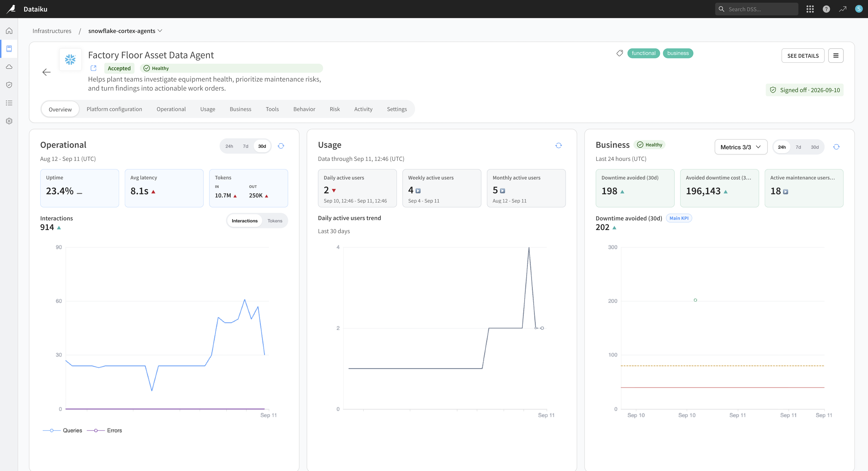Click the SEE DETAILS button
This screenshot has height=471, width=868.
pos(803,56)
